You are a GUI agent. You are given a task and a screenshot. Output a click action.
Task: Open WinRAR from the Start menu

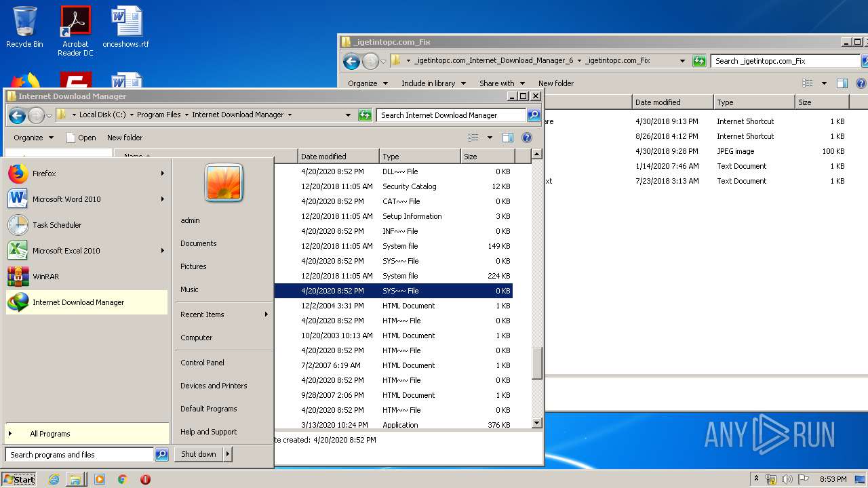pyautogui.click(x=86, y=277)
